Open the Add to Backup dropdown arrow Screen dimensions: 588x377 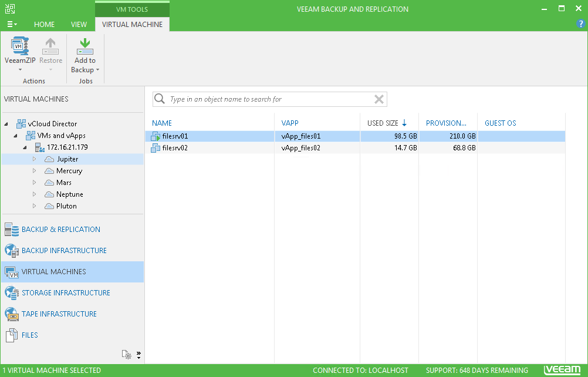97,70
